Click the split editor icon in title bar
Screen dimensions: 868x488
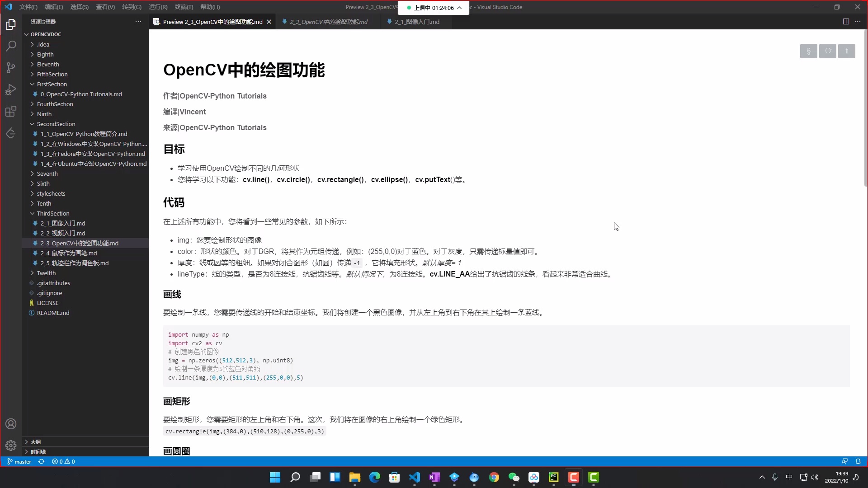tap(845, 21)
